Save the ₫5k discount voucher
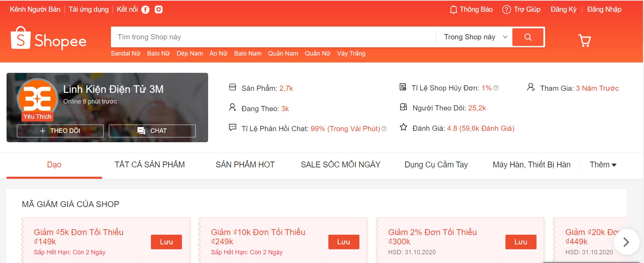The width and height of the screenshot is (644, 263). click(166, 242)
